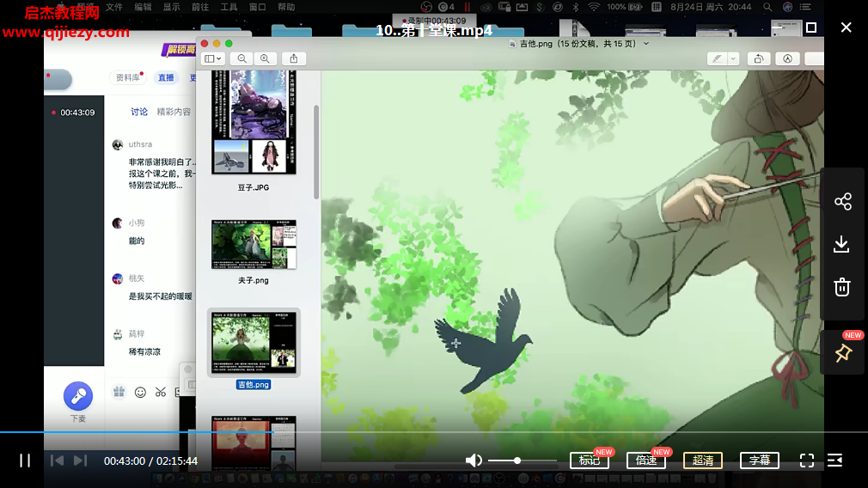This screenshot has width=868, height=488.
Task: Select the red portrait thumbnail below 吉他.png
Action: (254, 443)
